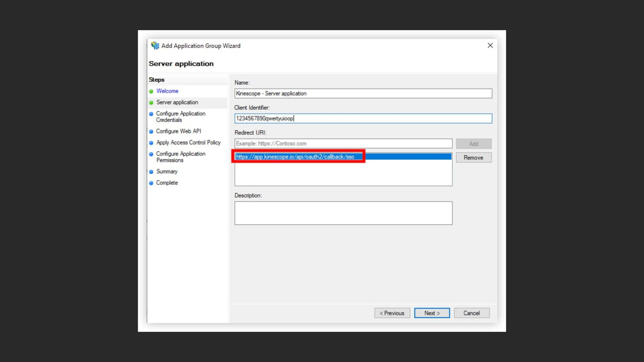Click the Client Identifier input field
Screen dimensions: 644x362
point(363,118)
